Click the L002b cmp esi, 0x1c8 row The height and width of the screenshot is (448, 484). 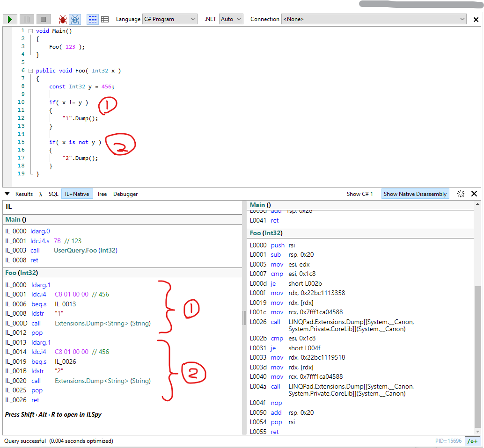point(283,338)
